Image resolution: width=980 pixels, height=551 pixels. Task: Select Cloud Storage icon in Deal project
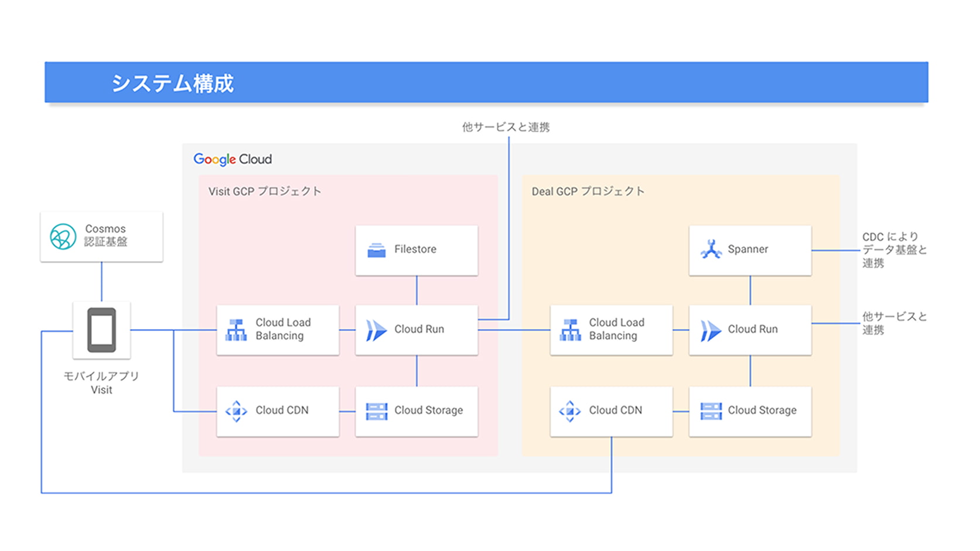(x=711, y=411)
